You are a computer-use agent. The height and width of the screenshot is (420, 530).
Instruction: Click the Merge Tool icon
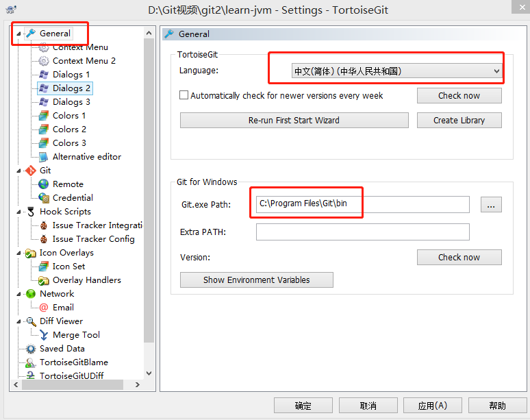[x=44, y=335]
